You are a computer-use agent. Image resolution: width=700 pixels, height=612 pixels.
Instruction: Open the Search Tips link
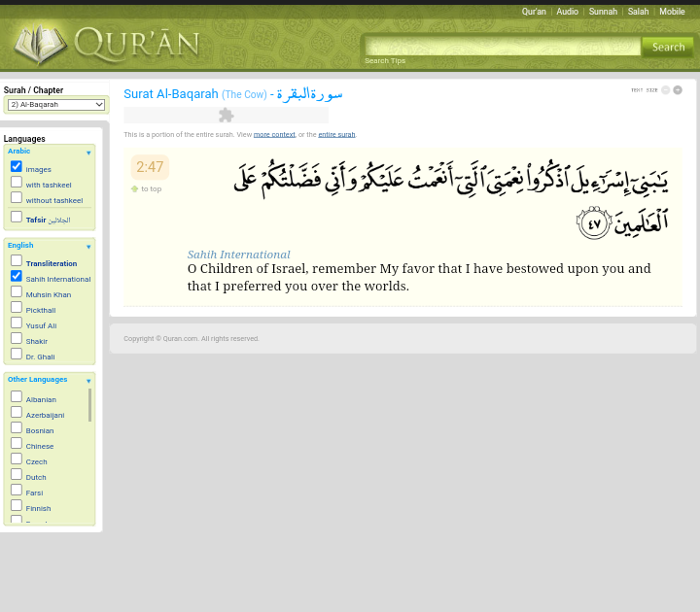click(x=385, y=61)
